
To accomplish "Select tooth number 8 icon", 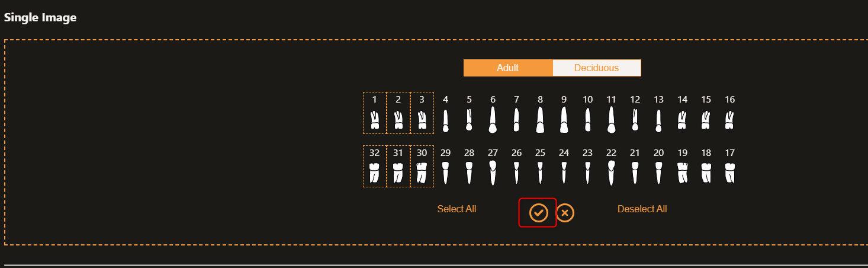I will 540,119.
